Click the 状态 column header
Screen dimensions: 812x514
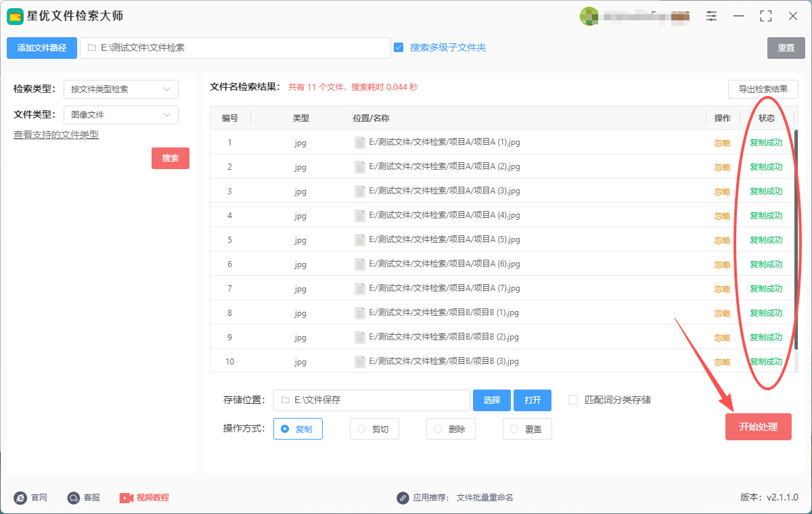(x=766, y=118)
